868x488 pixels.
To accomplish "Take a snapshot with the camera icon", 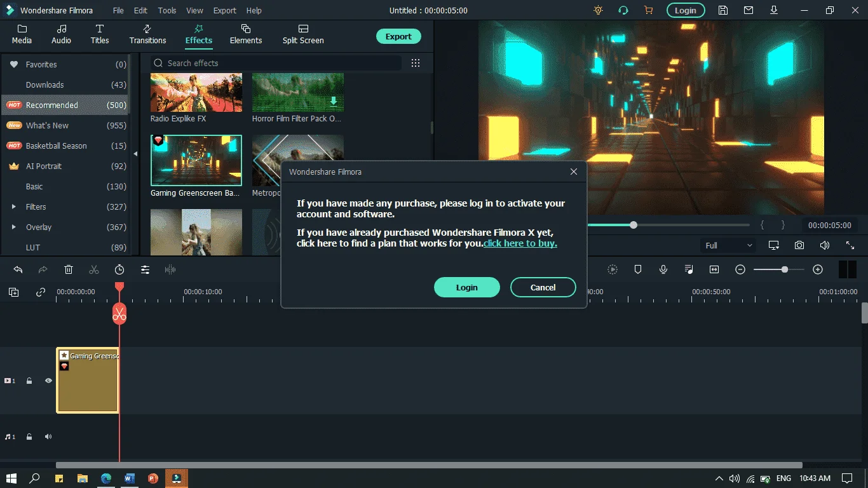I will 799,245.
